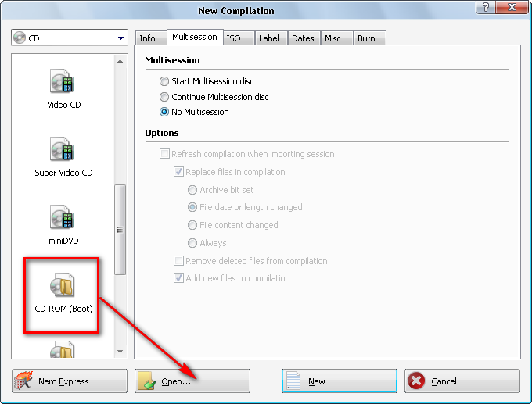The image size is (532, 404).
Task: Click the compilation list scroll up arrow
Action: click(x=120, y=62)
